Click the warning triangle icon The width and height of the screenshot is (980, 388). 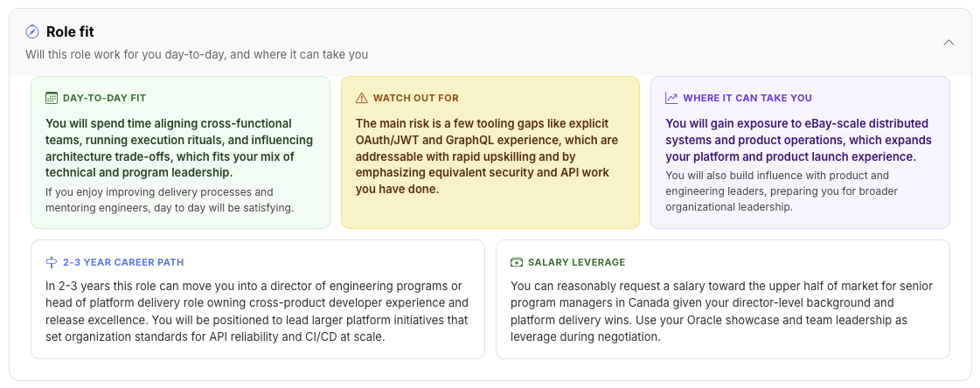(x=361, y=98)
